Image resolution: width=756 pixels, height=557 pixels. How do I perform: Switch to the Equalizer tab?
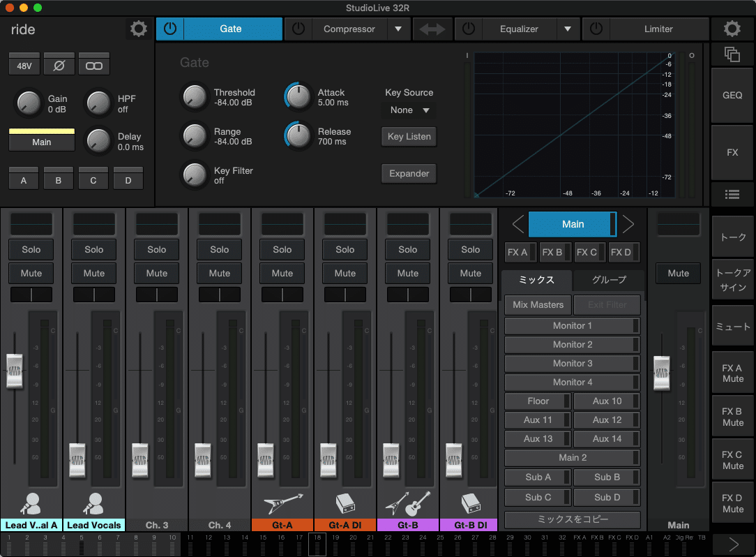[519, 29]
